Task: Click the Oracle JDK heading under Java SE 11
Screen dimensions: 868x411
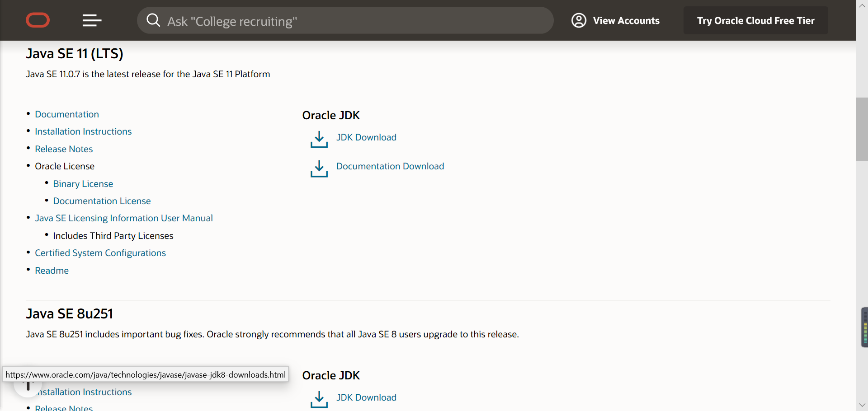Action: click(331, 115)
